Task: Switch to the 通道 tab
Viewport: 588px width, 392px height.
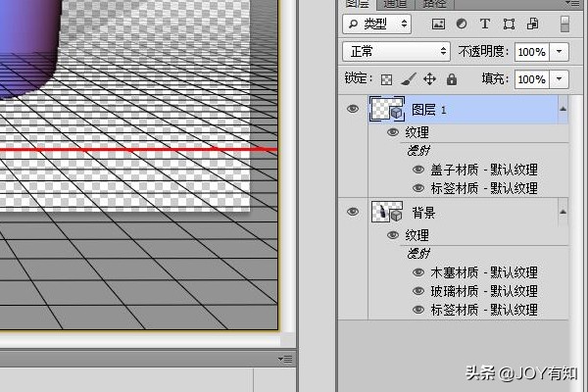Action: tap(395, 4)
